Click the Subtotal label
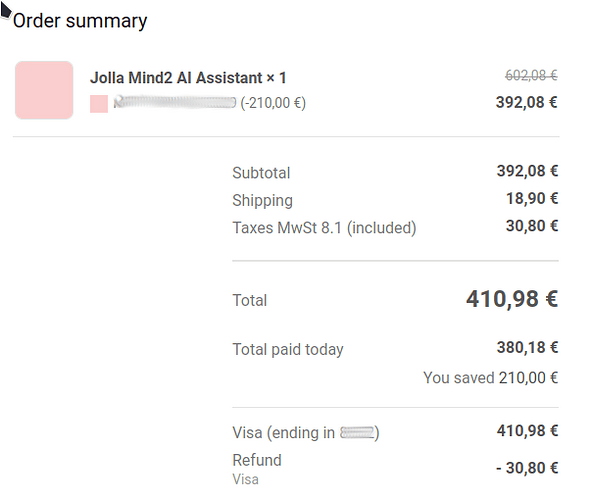The image size is (591, 500). (261, 173)
